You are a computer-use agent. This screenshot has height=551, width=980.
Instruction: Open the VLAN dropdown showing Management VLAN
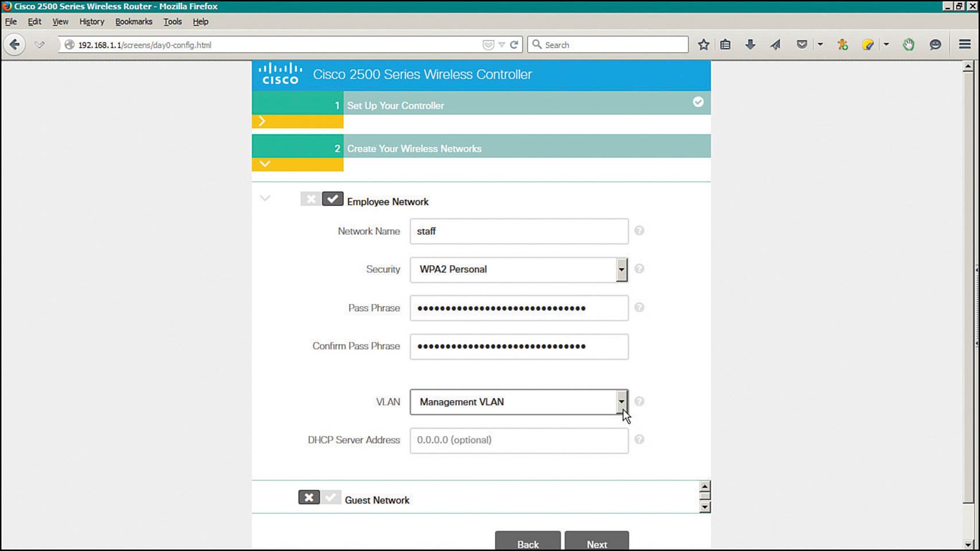[x=519, y=402]
